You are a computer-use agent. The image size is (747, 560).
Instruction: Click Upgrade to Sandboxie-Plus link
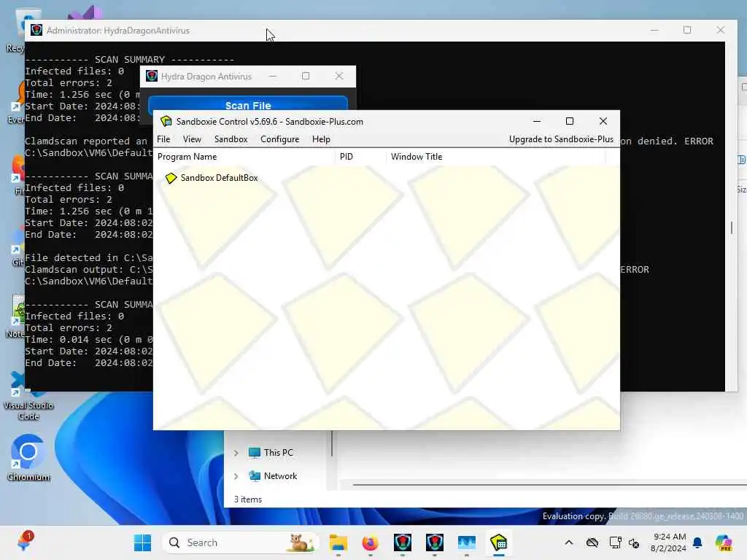(561, 139)
